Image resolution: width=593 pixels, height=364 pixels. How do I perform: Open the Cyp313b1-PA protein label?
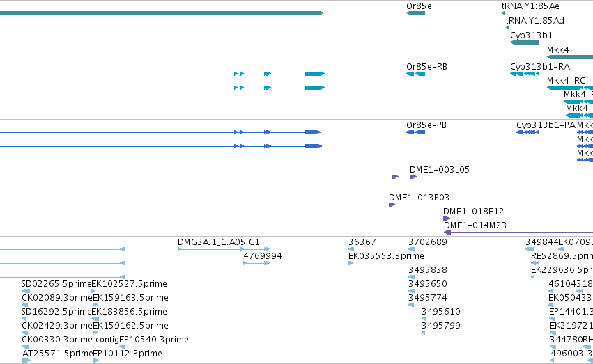click(546, 125)
